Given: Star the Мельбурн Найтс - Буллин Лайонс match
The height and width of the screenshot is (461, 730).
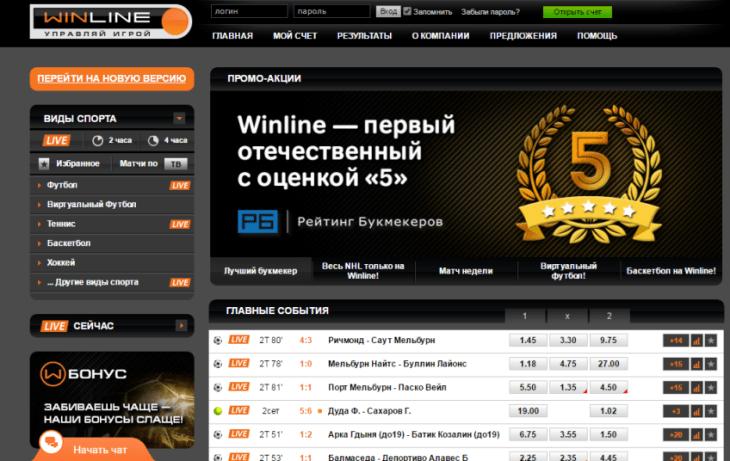Looking at the screenshot, I should pyautogui.click(x=711, y=364).
